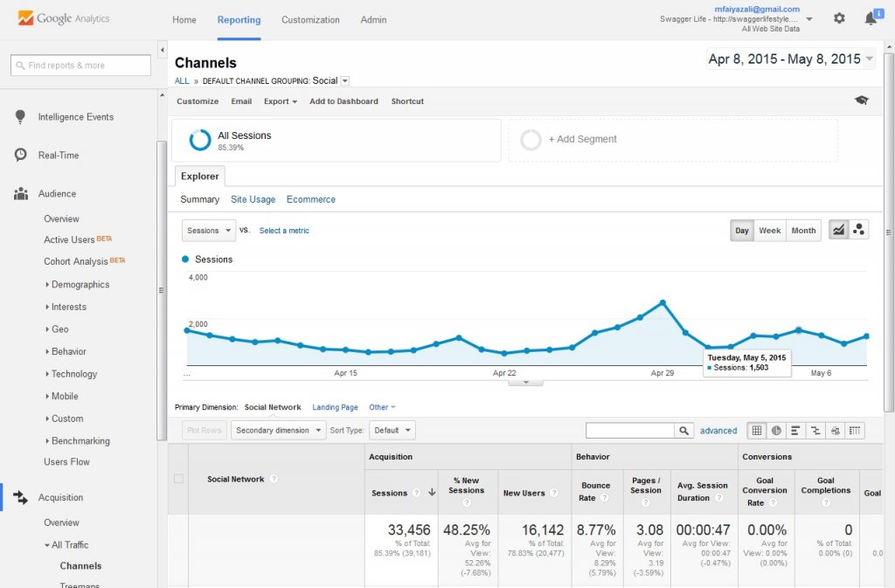Click the Apr 29 peak chart data point
The image size is (895, 588).
(663, 302)
